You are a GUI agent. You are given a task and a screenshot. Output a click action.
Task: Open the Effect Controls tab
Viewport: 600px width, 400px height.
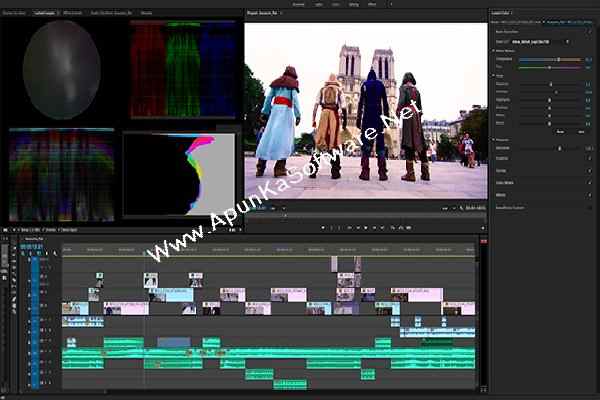point(73,13)
